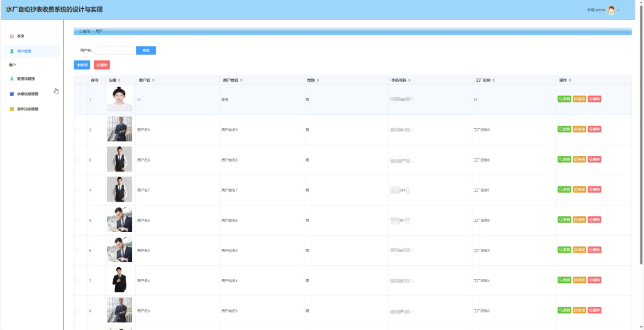The width and height of the screenshot is (644, 330).
Task: Click the 用户名 search input field
Action: tap(114, 50)
